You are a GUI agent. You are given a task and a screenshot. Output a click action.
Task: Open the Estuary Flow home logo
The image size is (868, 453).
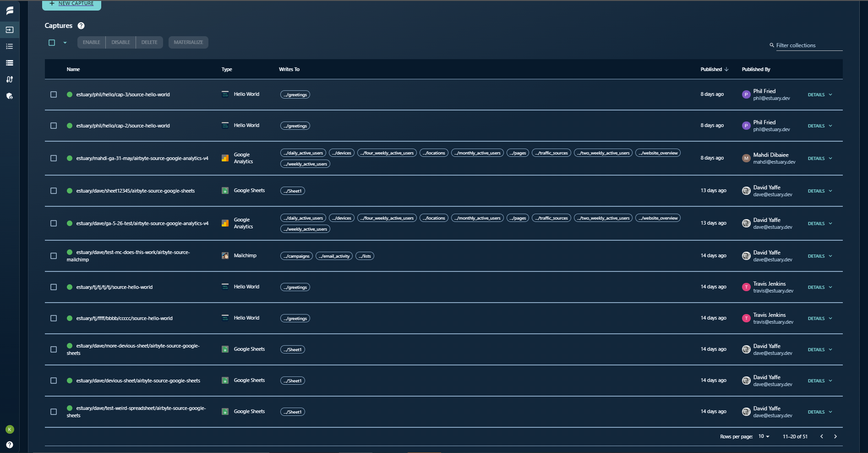pyautogui.click(x=10, y=11)
